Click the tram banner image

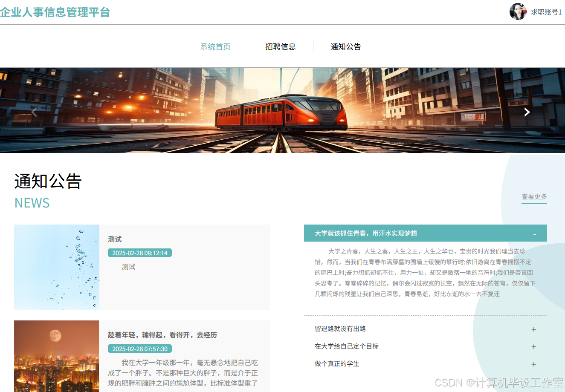[x=282, y=110]
